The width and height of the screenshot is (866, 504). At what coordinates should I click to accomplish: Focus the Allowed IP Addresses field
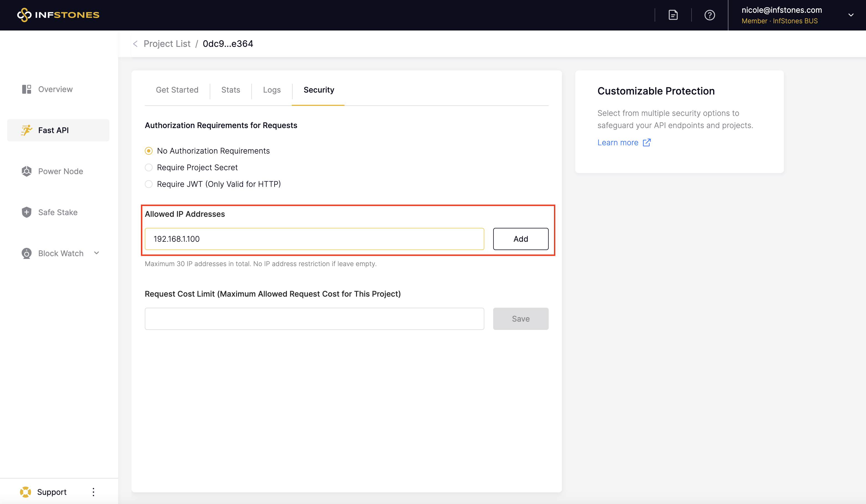[314, 239]
